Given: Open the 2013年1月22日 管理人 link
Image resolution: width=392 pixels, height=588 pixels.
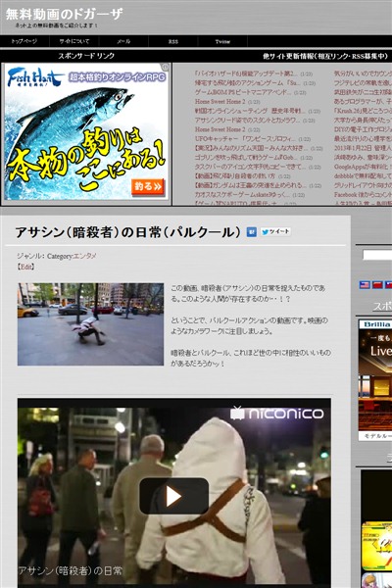Looking at the screenshot, I should click(x=363, y=148).
